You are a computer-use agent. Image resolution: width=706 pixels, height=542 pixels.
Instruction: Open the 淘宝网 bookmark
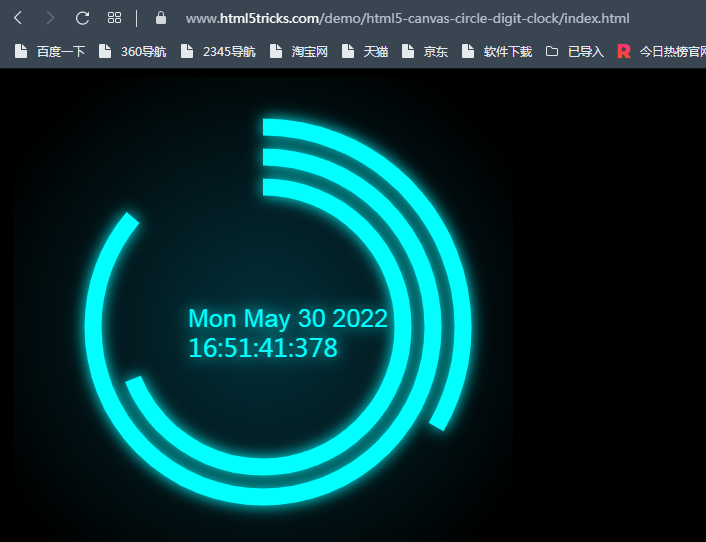[299, 51]
